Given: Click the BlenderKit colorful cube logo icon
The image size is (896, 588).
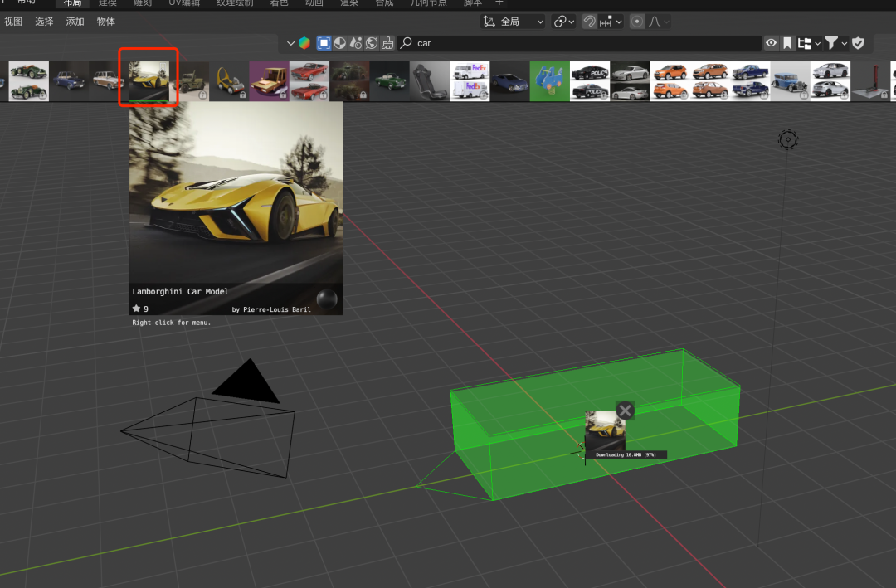Looking at the screenshot, I should (x=304, y=43).
